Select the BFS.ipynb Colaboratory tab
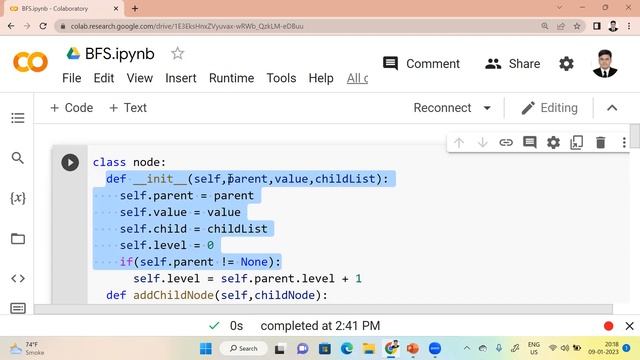640x360 pixels. pyautogui.click(x=63, y=9)
